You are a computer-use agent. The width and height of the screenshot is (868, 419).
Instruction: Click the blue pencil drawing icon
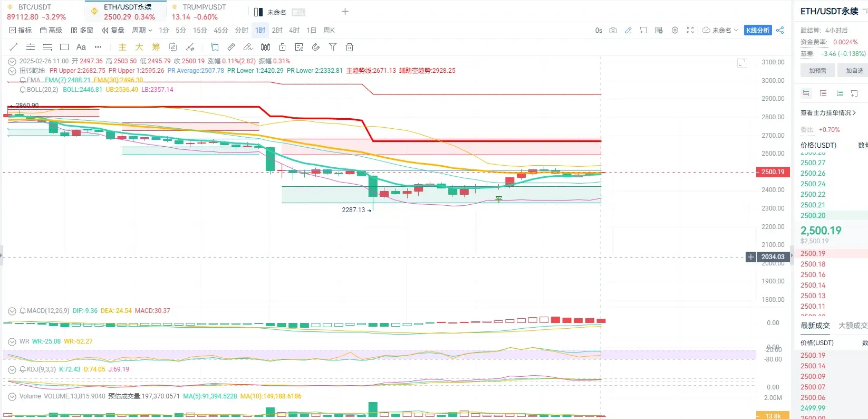click(628, 30)
